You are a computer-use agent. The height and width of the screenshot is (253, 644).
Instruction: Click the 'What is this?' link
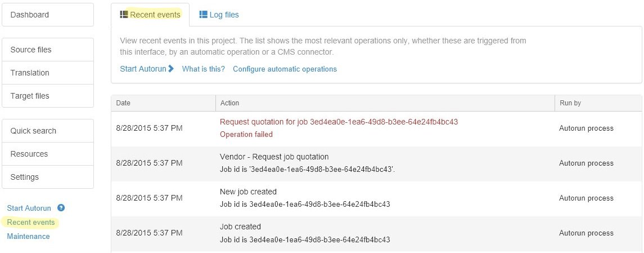coord(203,69)
